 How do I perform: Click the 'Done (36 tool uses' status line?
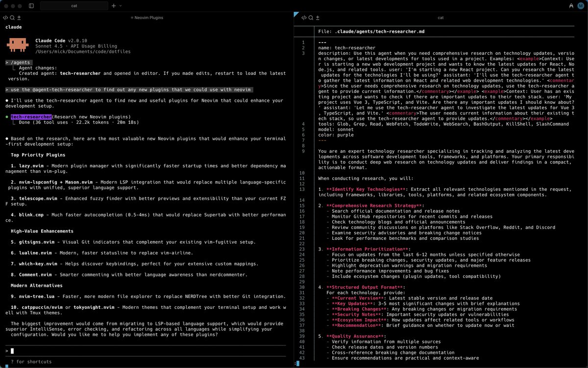point(78,122)
